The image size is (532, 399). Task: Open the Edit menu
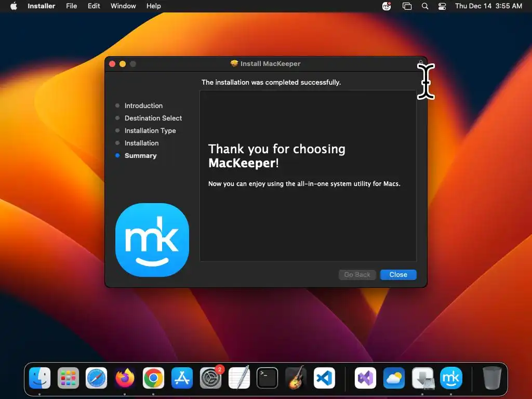coord(94,6)
